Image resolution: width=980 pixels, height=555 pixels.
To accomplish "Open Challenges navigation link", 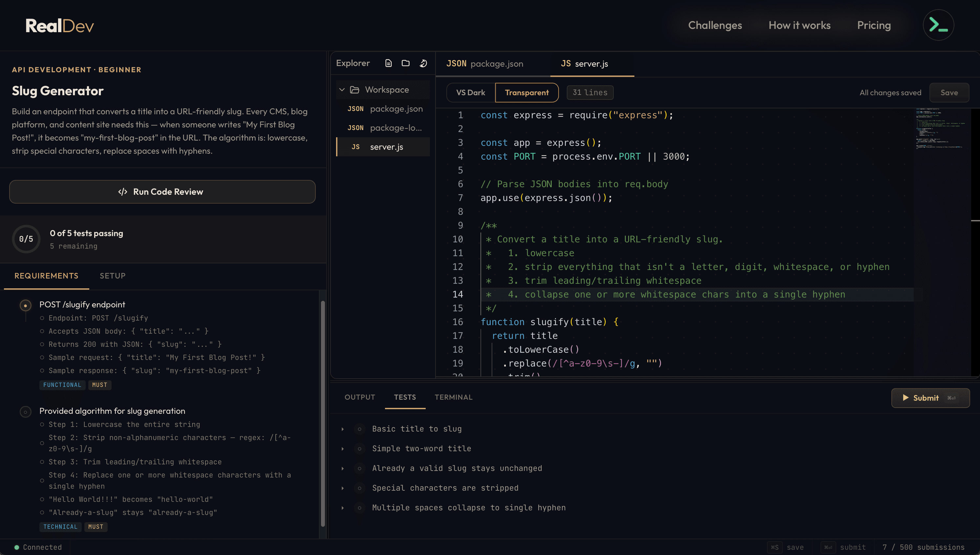I will coord(715,25).
